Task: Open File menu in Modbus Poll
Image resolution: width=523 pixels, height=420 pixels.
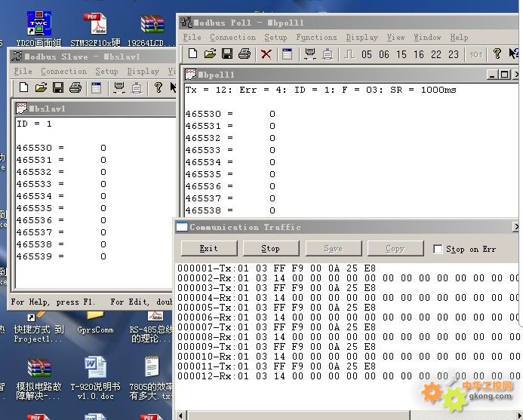Action: [192, 38]
